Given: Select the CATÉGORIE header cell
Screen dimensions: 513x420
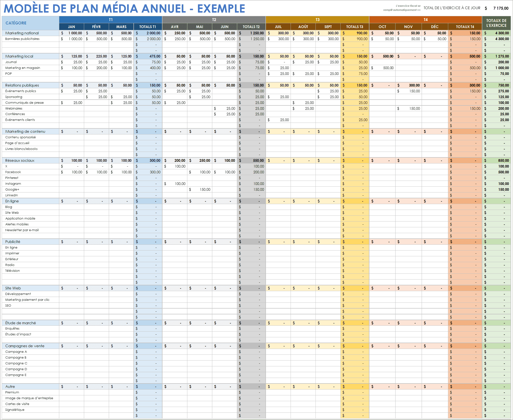Looking at the screenshot, I should pos(30,23).
